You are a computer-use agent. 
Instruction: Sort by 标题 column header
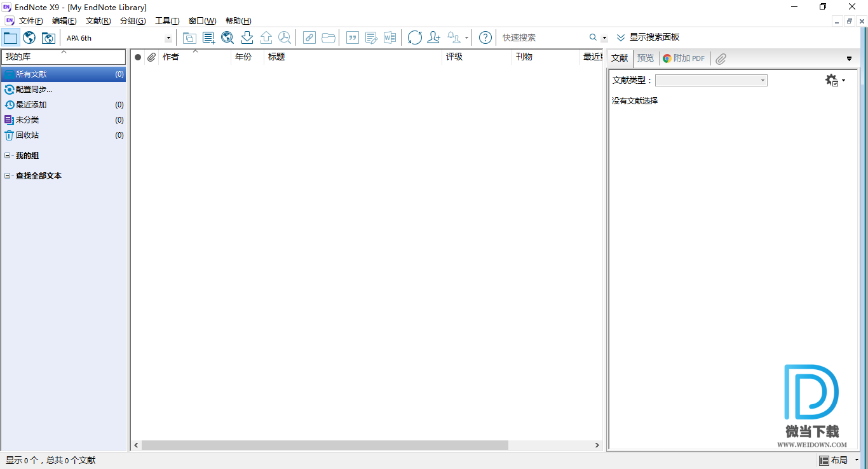coord(353,57)
